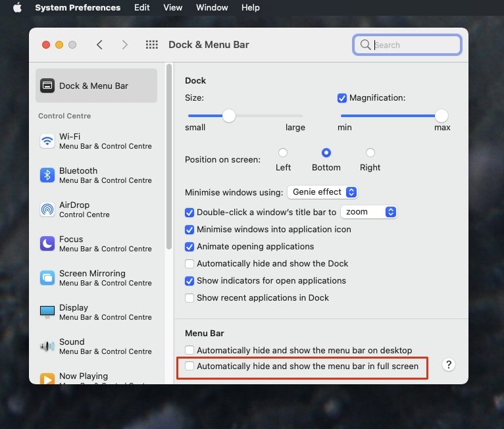
Task: Click the Dock Size slider knob
Action: pos(229,116)
